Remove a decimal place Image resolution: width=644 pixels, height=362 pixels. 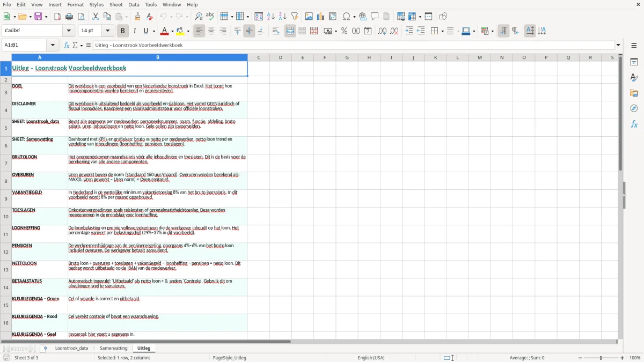[394, 31]
